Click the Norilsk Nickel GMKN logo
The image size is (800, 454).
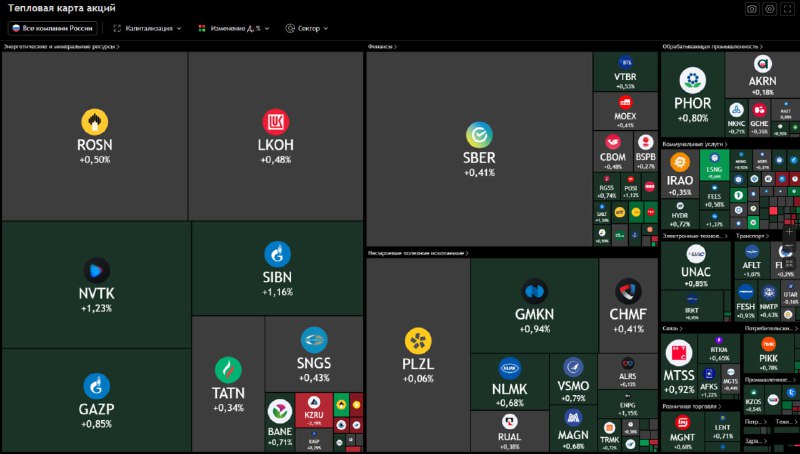coord(534,291)
